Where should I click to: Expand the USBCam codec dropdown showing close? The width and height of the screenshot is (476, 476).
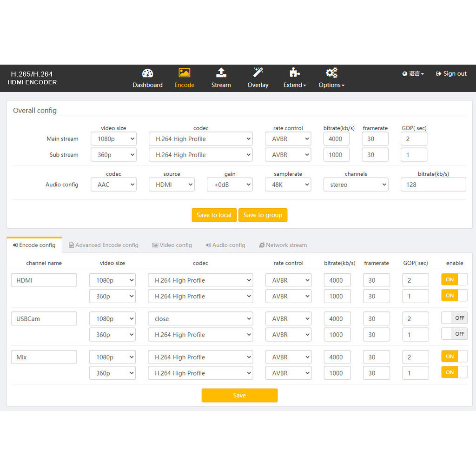200,319
